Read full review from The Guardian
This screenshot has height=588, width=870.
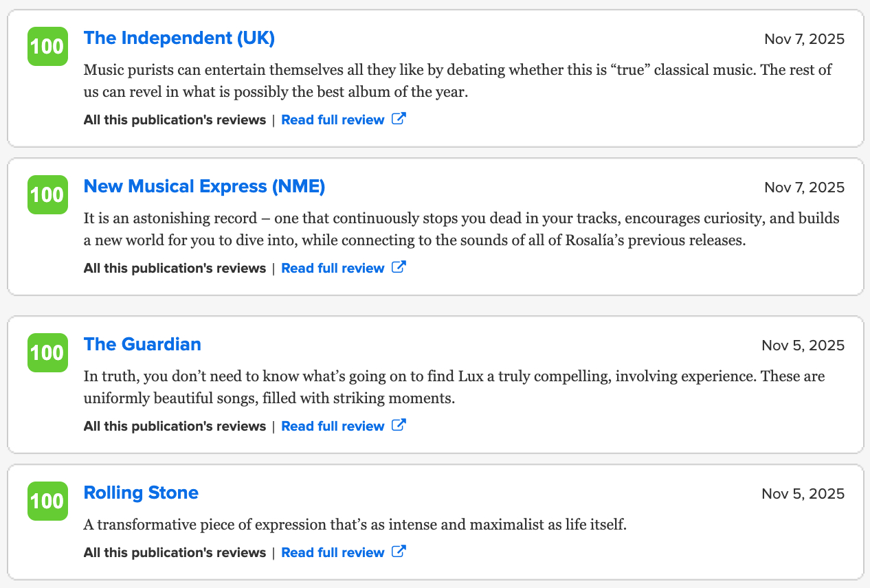[x=333, y=427]
